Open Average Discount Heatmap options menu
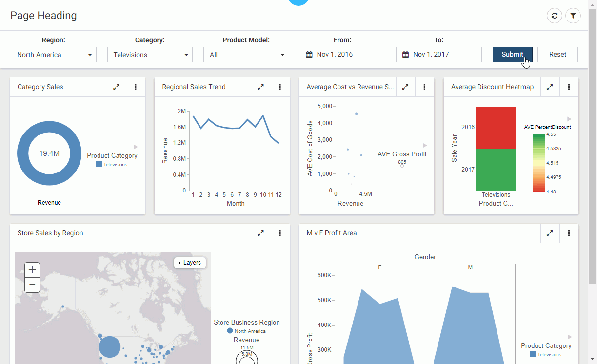The image size is (597, 364). pos(569,87)
